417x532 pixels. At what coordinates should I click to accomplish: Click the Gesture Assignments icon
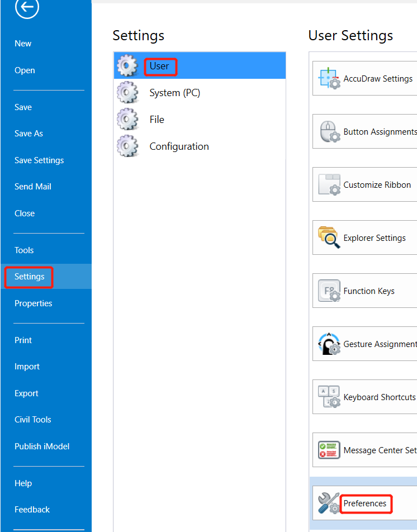click(x=329, y=344)
